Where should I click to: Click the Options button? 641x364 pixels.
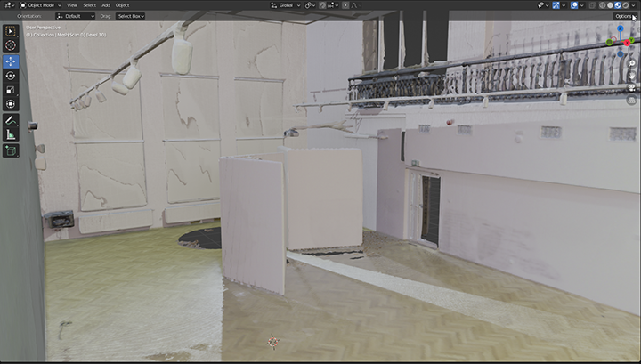(x=622, y=16)
